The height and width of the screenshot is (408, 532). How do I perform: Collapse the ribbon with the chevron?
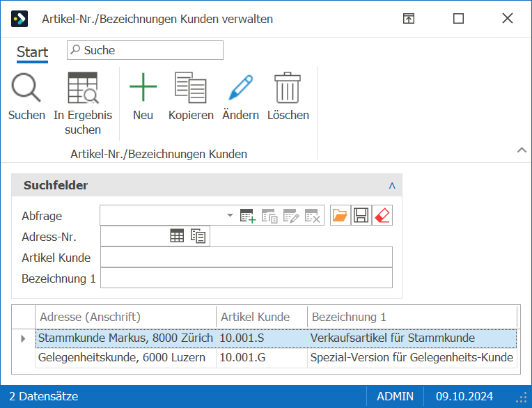pos(522,150)
